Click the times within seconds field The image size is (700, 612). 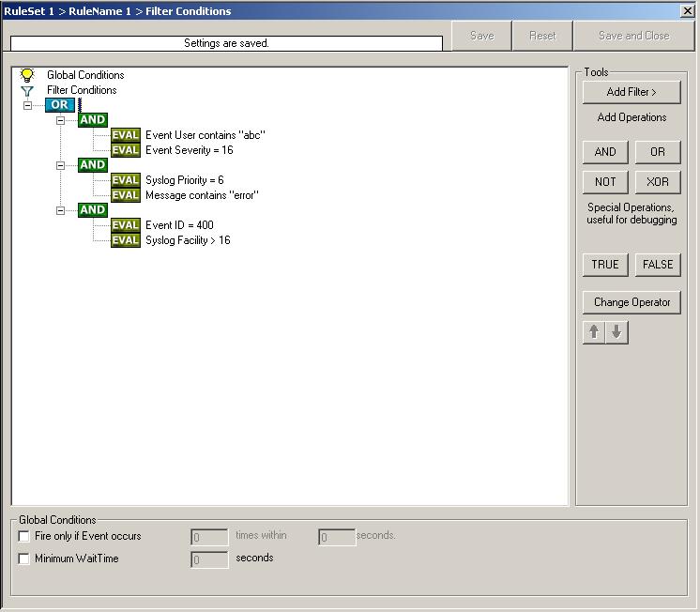[x=337, y=537]
